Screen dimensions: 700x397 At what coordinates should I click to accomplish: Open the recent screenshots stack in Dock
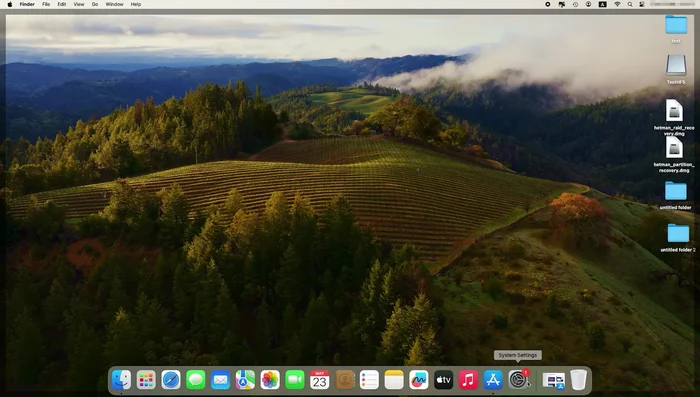[554, 380]
